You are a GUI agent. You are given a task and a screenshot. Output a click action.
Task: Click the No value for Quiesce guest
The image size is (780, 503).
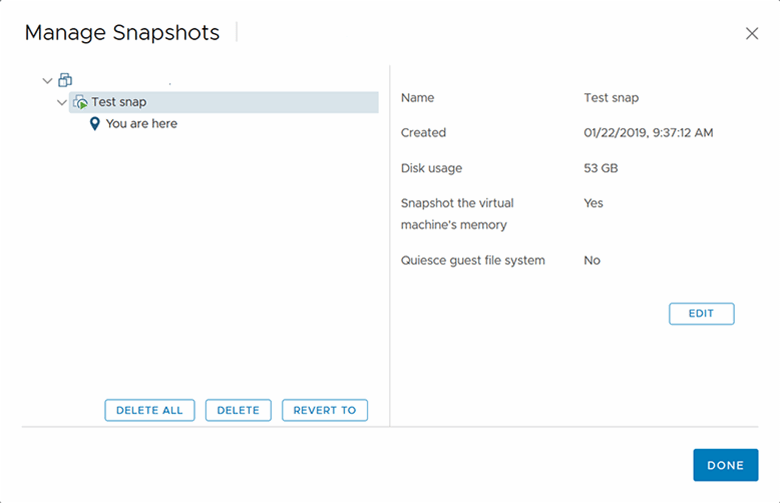click(592, 260)
